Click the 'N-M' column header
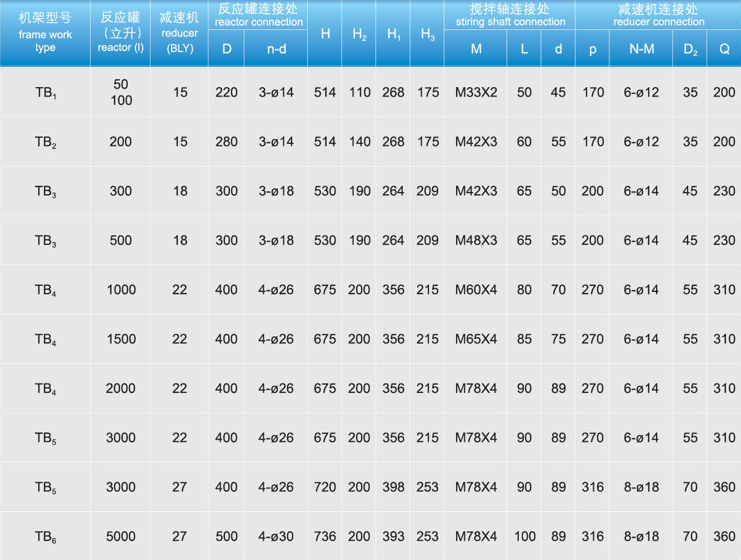 click(x=641, y=49)
